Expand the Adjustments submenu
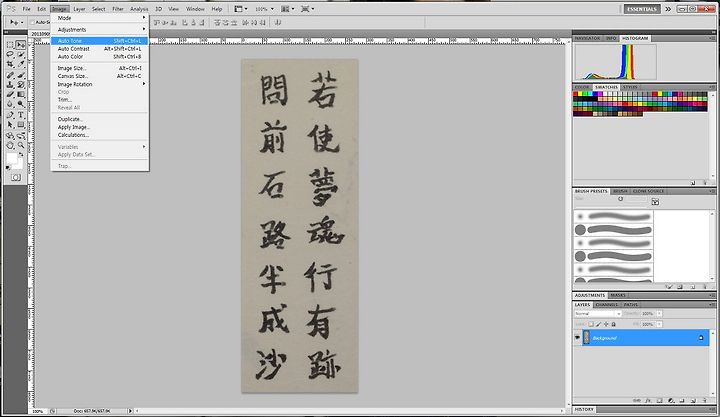 tap(100, 29)
